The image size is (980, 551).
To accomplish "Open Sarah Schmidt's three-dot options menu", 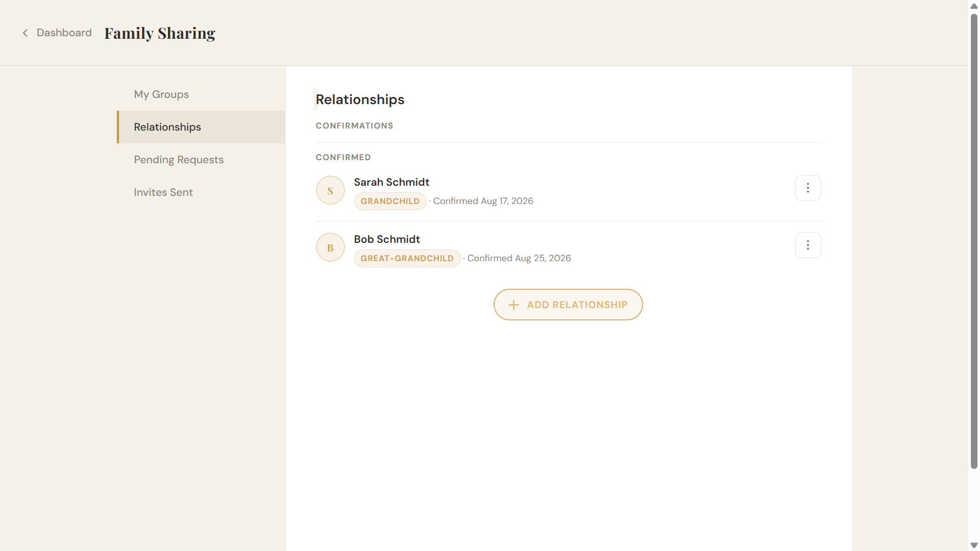I will pyautogui.click(x=808, y=188).
